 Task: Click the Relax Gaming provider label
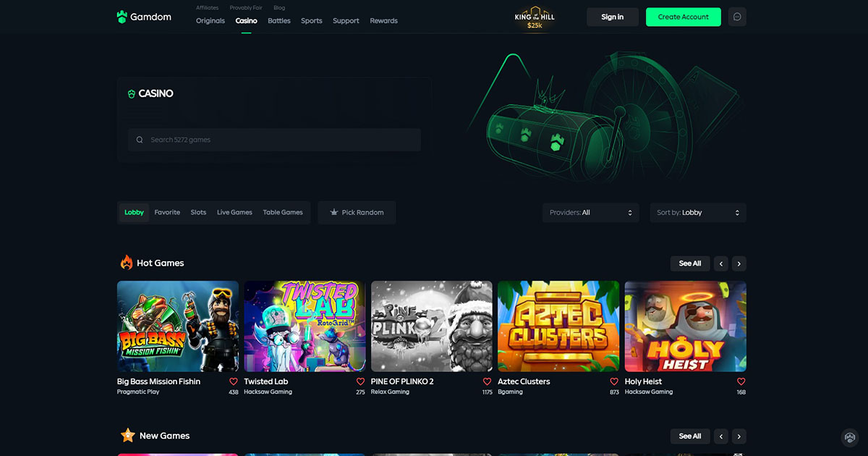tap(390, 392)
